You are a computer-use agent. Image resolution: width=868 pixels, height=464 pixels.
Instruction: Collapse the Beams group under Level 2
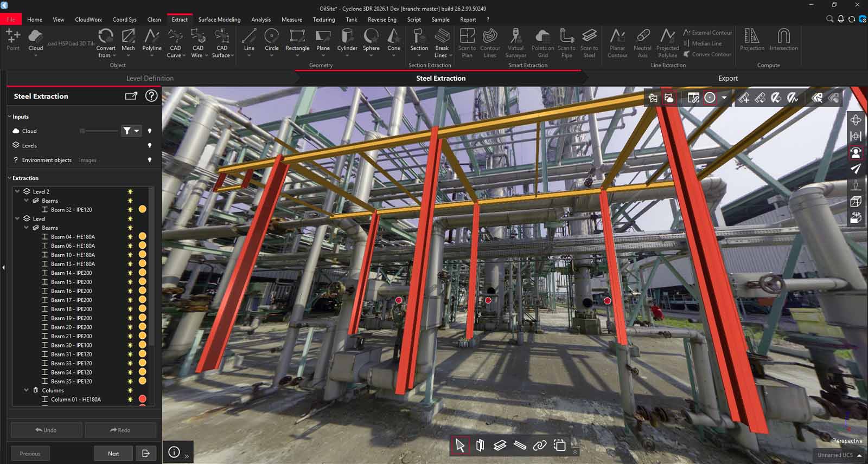(x=26, y=201)
